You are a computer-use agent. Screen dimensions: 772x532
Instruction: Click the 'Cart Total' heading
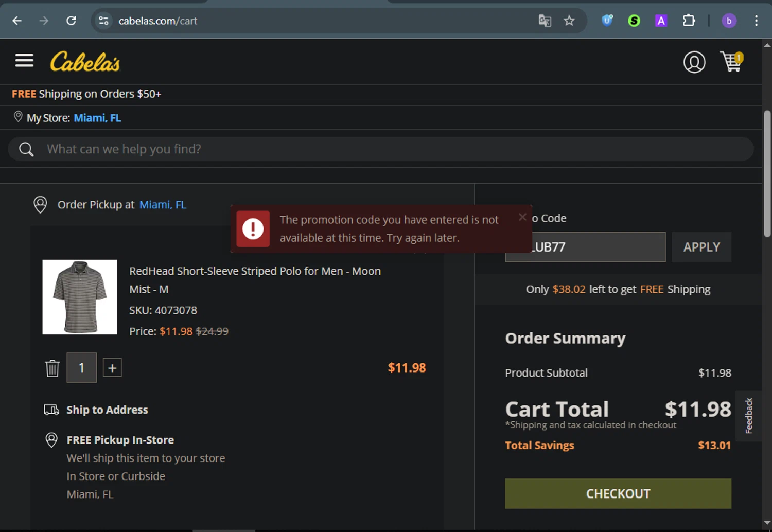tap(557, 410)
